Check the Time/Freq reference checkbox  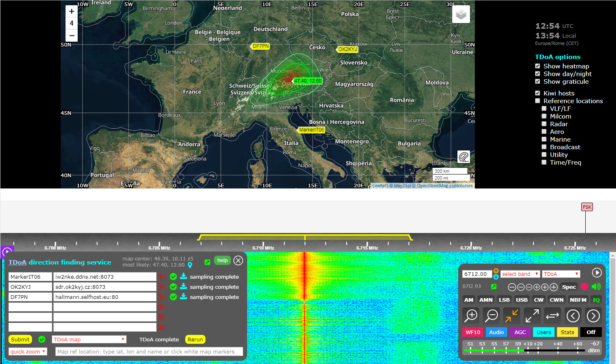coord(544,162)
